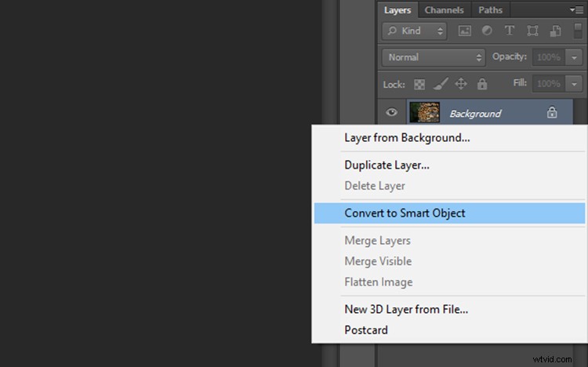Select Duplicate Layer from context menu
588x367 pixels.
[387, 165]
